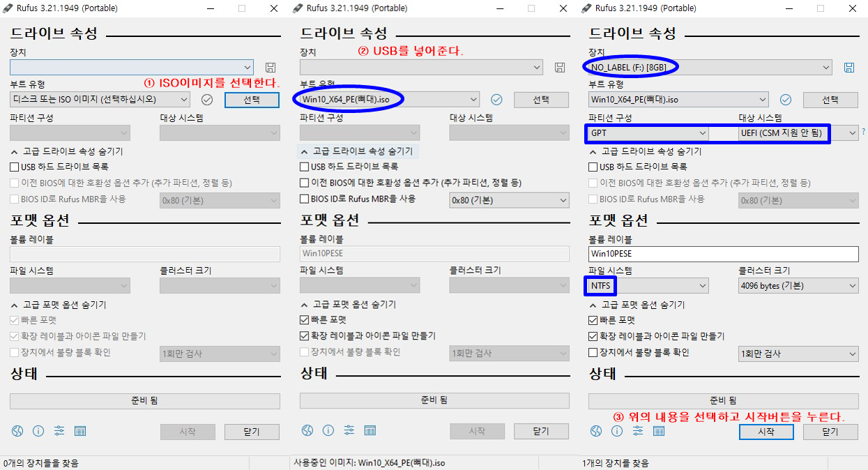Collapse 고급 드라이브 속성 숨기기 in left window
The width and height of the screenshot is (868, 470).
[x=67, y=151]
